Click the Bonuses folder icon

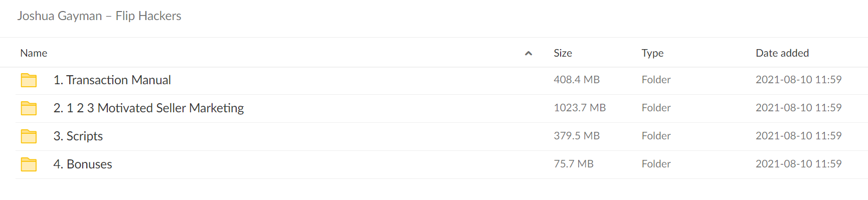point(29,164)
